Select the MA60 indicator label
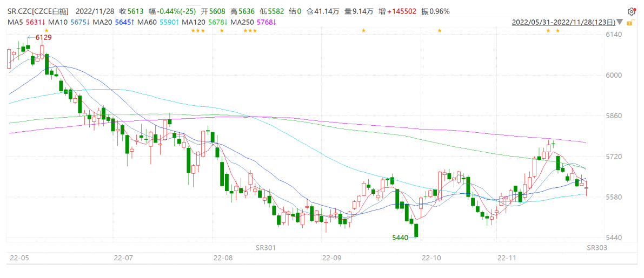Screen dimensions: 644x278 pos(147,22)
